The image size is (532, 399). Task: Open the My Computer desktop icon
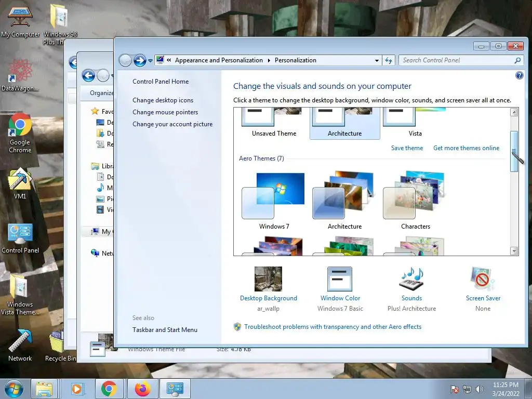pos(20,21)
